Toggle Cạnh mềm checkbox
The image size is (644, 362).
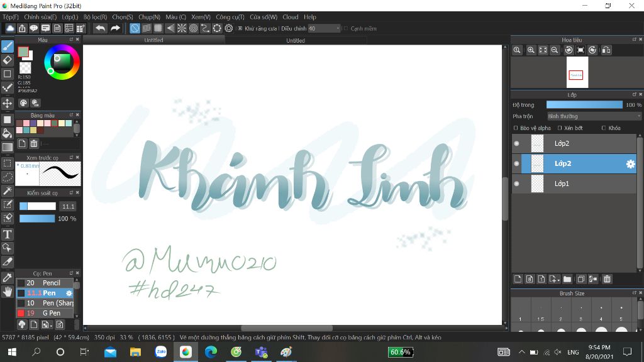346,28
